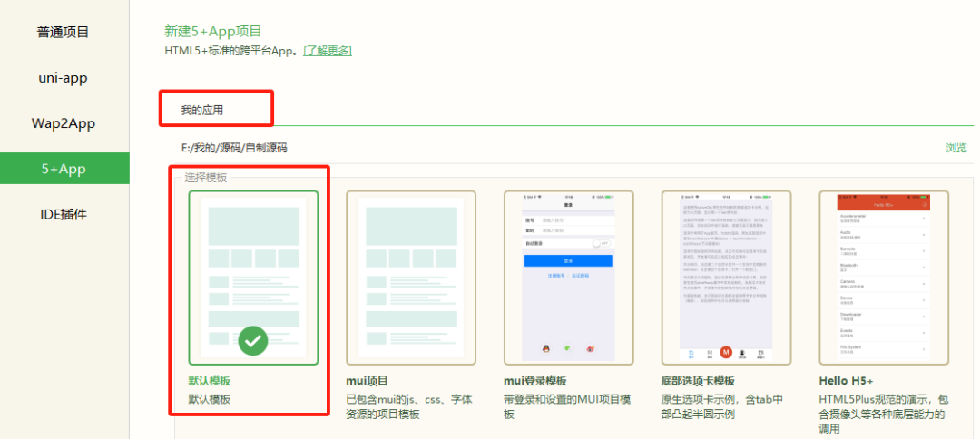The width and height of the screenshot is (980, 439).
Task: Expand the Downloader row chevron in Hello H5+
Action: [925, 318]
